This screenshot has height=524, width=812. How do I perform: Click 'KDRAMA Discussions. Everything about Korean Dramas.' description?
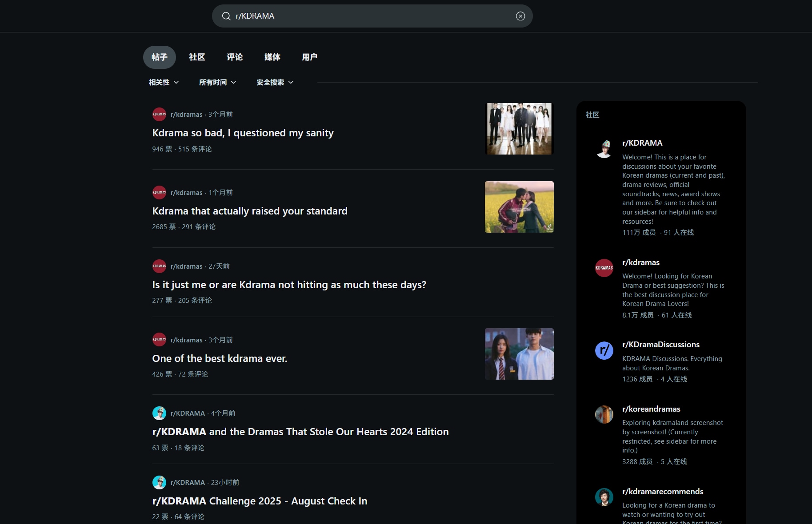(x=672, y=363)
